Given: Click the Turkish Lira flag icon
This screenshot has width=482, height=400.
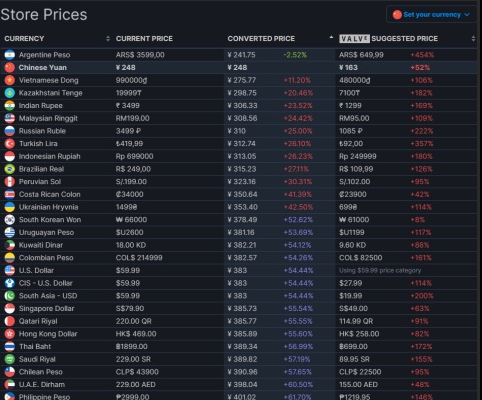Looking at the screenshot, I should click(10, 143).
